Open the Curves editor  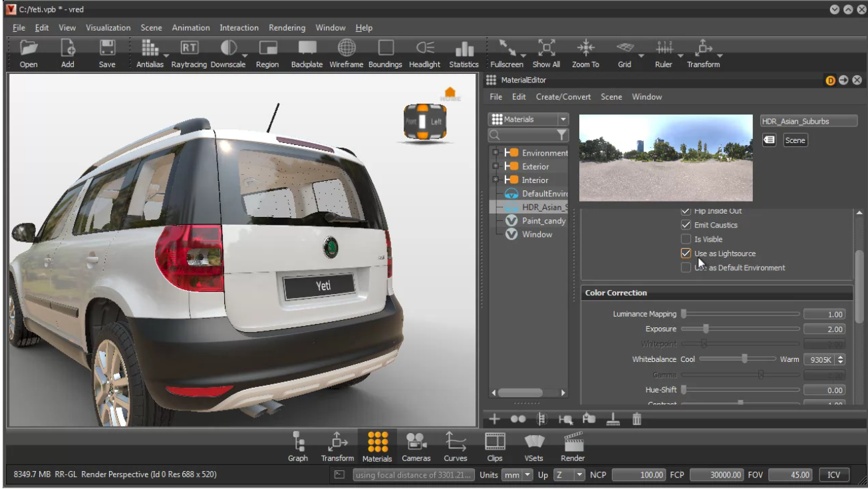456,441
